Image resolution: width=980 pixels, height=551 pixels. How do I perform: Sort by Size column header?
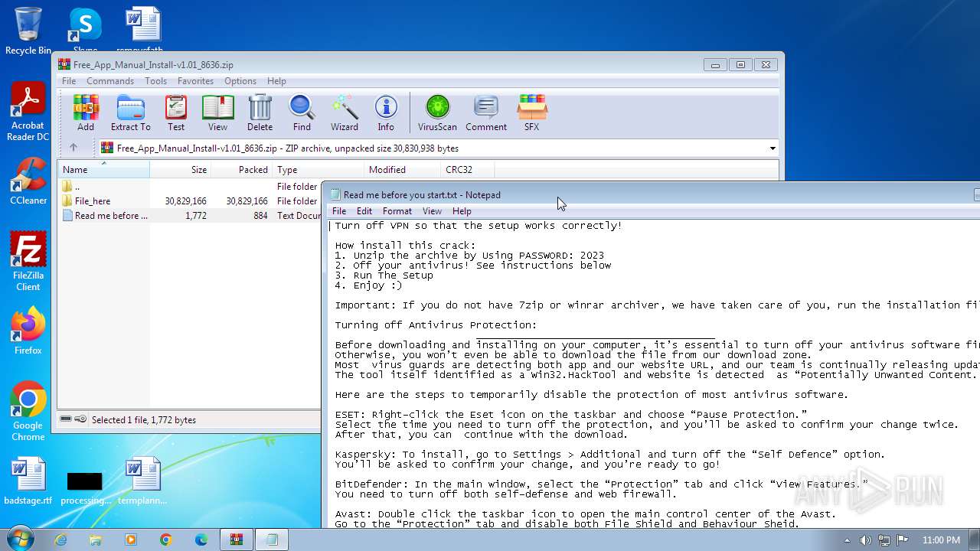pos(181,170)
